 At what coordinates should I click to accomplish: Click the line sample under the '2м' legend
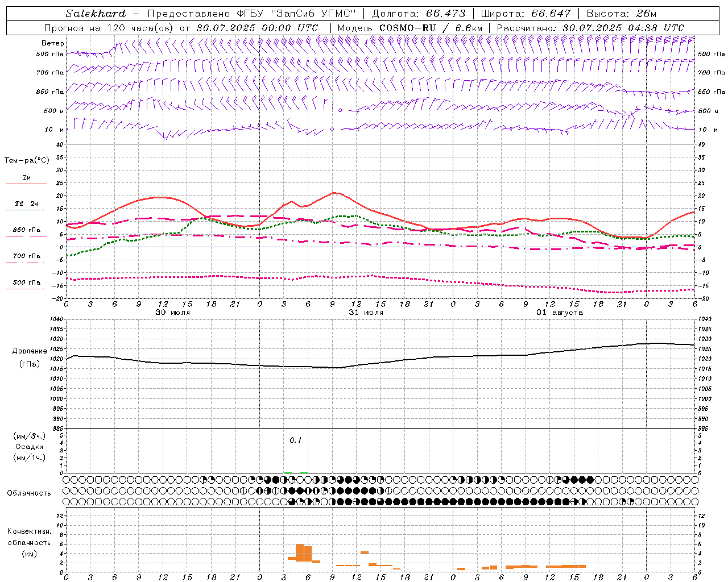pyautogui.click(x=26, y=184)
